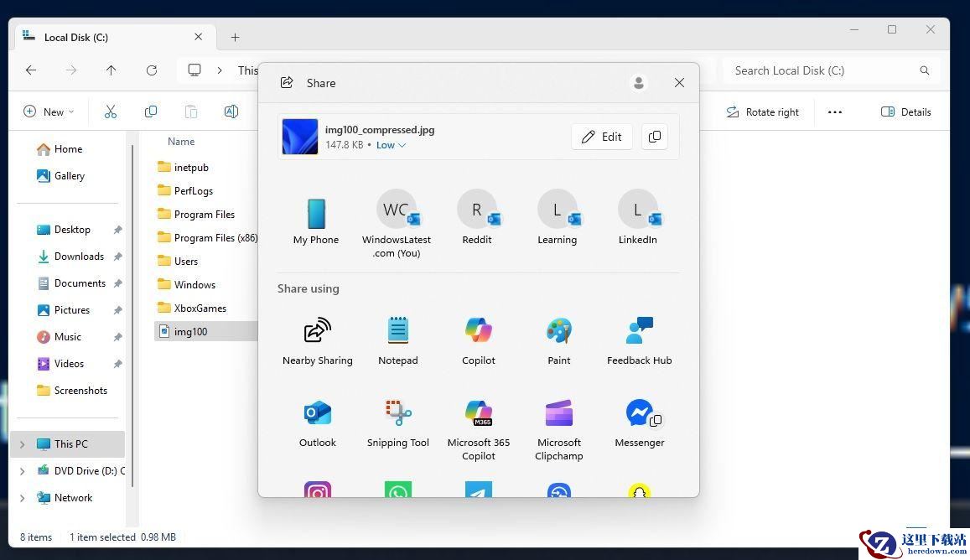Image resolution: width=970 pixels, height=560 pixels.
Task: Open account profile icon in Share dialog
Action: click(638, 83)
